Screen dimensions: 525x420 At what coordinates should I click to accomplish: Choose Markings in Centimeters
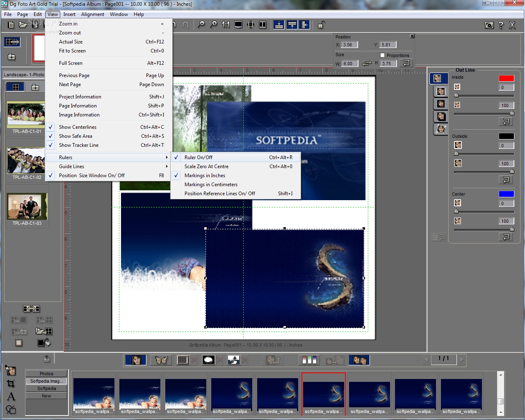[235, 185]
